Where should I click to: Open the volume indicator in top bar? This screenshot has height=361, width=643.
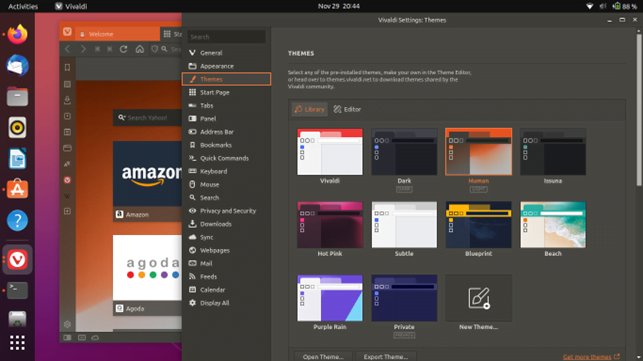coord(603,6)
